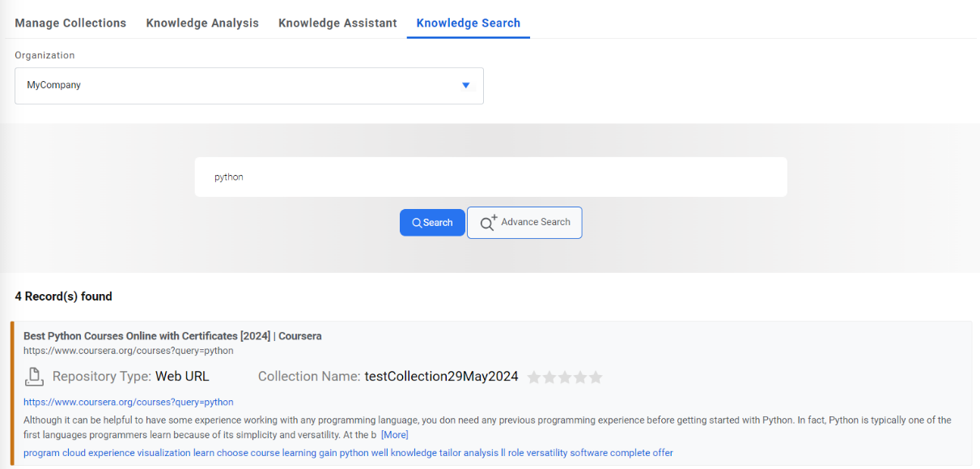
Task: Open the MyCompany organization combo box
Action: point(243,85)
